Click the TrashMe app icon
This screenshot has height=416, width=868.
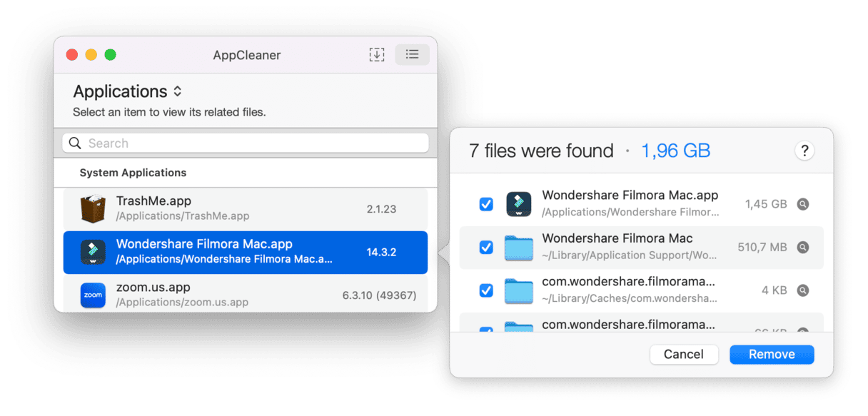93,208
